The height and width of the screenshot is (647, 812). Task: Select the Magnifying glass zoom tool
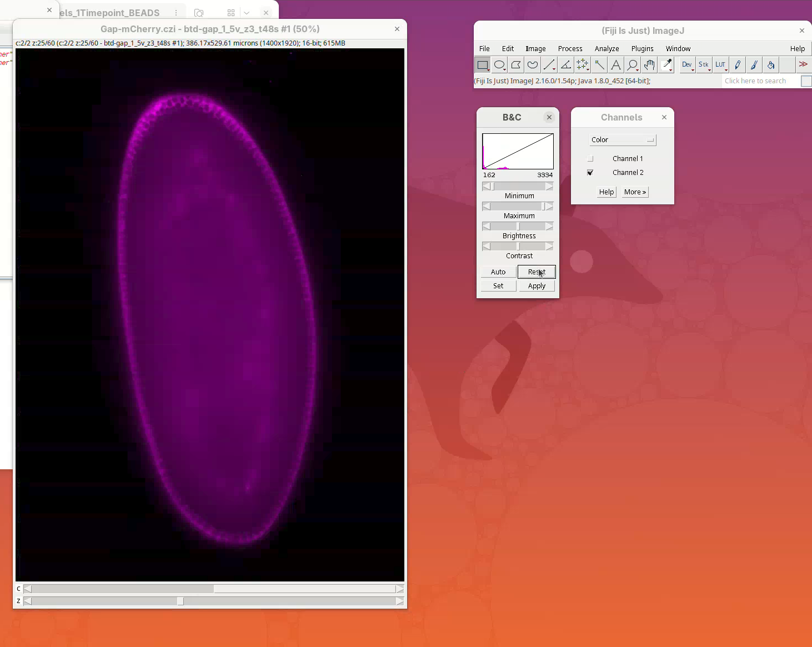[633, 65]
